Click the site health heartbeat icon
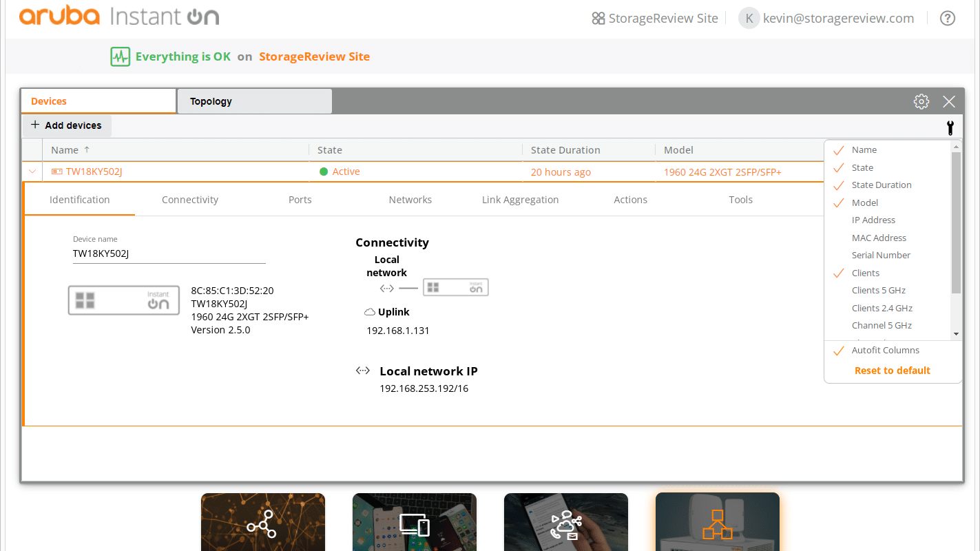The image size is (980, 551). pyautogui.click(x=121, y=56)
